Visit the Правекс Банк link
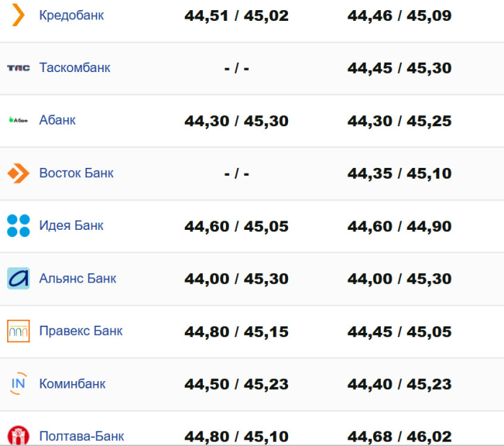Screen dimensions: 504x446 click(81, 331)
